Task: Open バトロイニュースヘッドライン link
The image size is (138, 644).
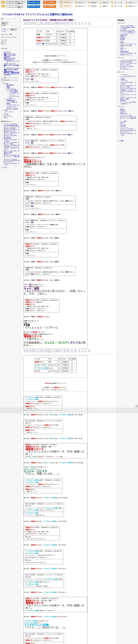Action: click(14, 94)
